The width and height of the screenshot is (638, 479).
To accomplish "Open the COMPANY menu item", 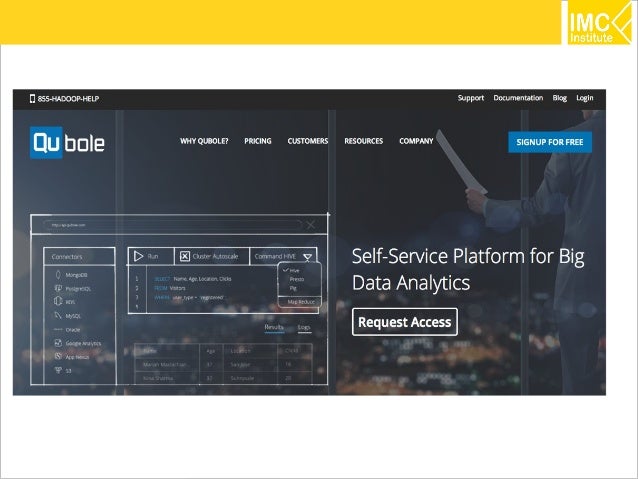I will pyautogui.click(x=416, y=141).
